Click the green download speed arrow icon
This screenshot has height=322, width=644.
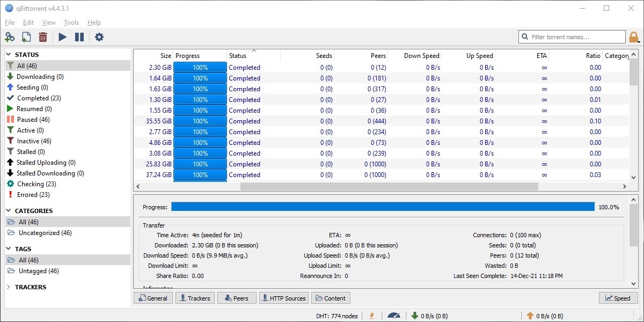pyautogui.click(x=415, y=316)
